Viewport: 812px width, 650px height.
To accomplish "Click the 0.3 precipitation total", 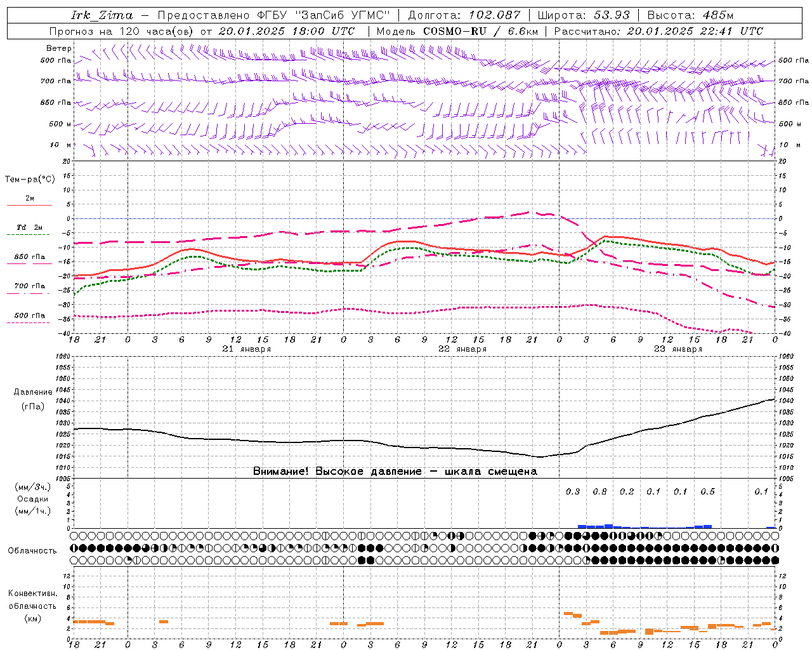I will (x=573, y=491).
